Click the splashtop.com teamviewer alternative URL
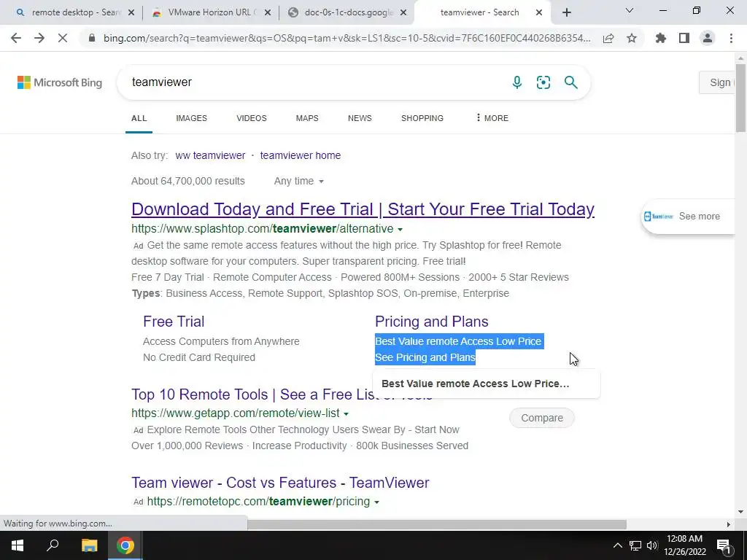 tap(263, 228)
